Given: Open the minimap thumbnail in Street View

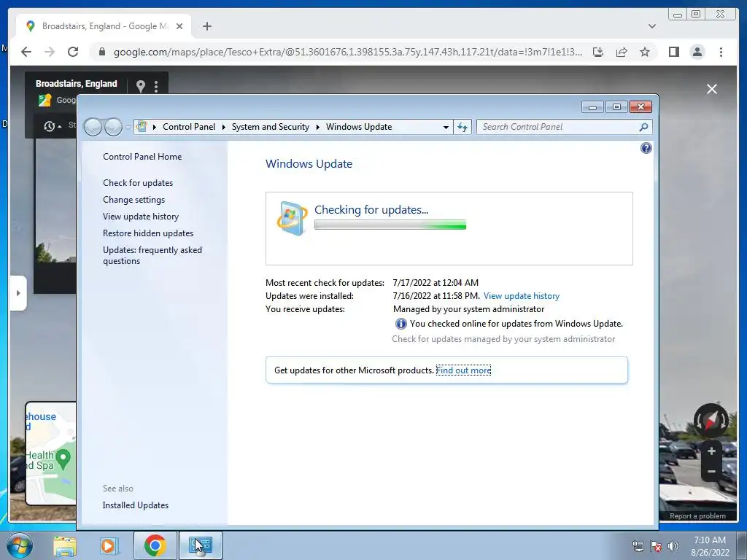Looking at the screenshot, I should [50, 453].
